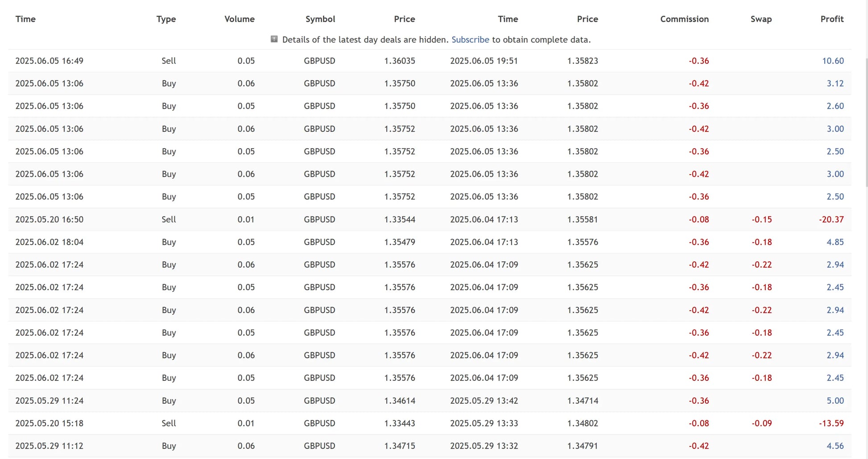Image resolution: width=868 pixels, height=459 pixels.
Task: Click close price 1.34714
Action: [x=583, y=401]
